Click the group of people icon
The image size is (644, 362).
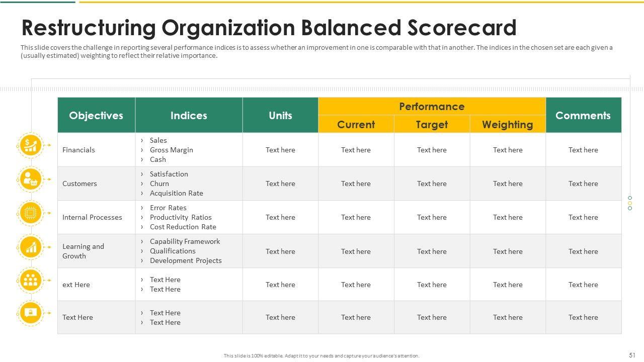[31, 280]
